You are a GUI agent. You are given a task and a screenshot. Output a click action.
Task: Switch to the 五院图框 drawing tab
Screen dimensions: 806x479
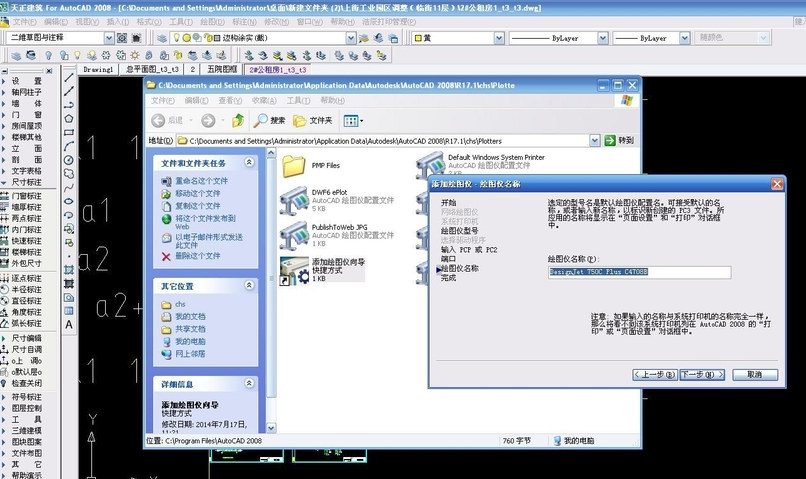222,70
